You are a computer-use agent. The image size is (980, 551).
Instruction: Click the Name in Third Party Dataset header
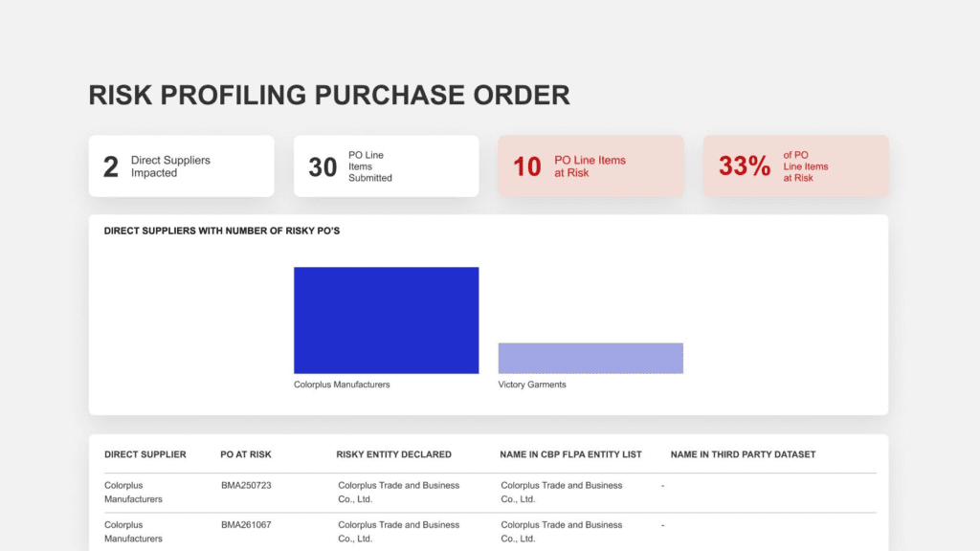click(743, 454)
